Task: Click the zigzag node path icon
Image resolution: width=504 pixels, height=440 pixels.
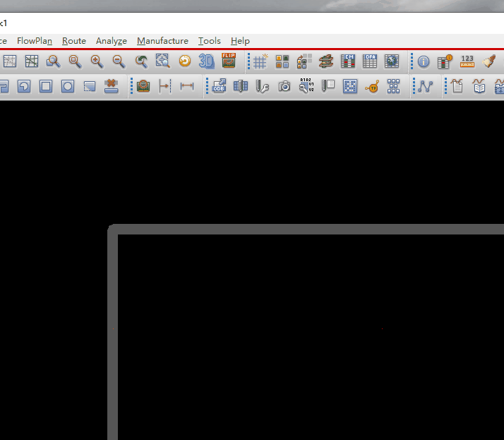Action: coord(426,86)
